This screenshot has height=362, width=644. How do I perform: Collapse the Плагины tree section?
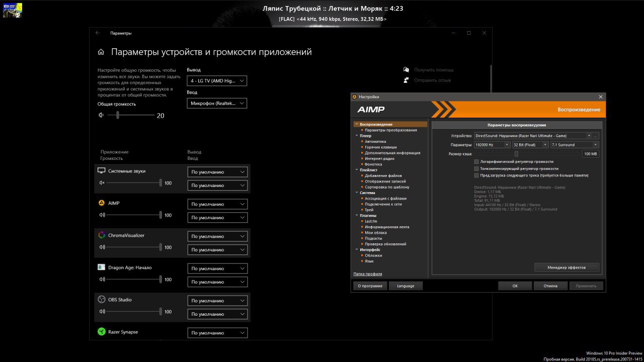356,216
